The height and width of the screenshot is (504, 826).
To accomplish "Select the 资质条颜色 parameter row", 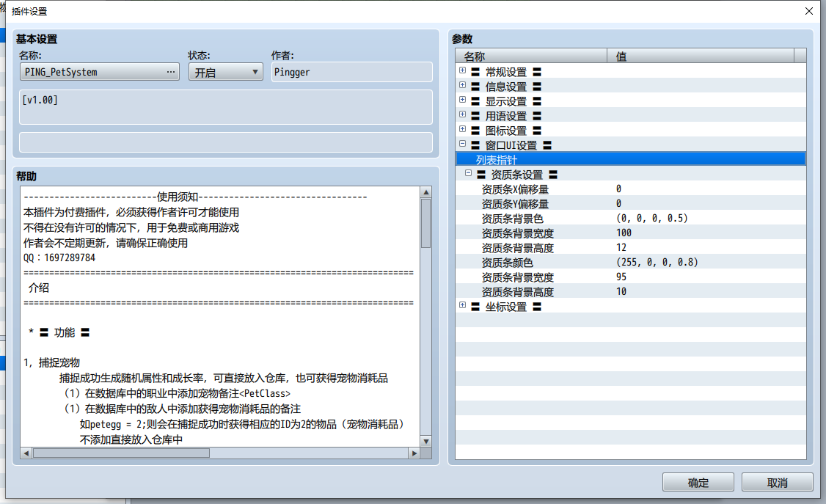I will point(631,262).
